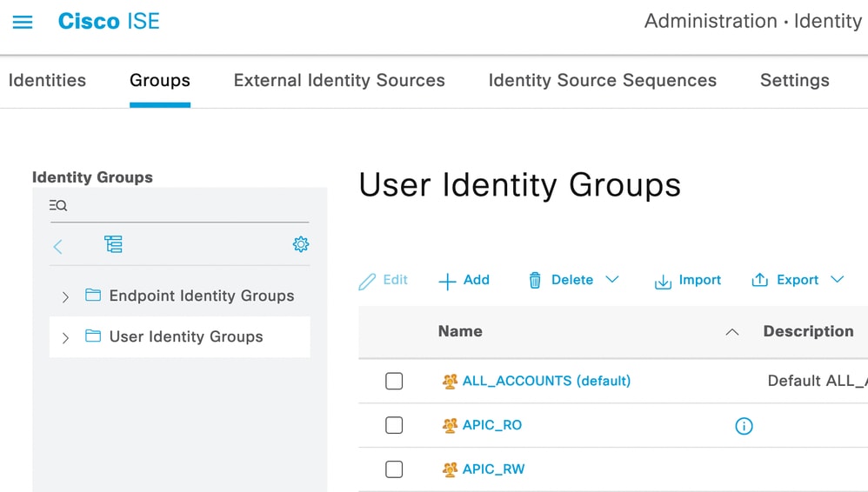Open the APIC_RW group link
Screen dimensions: 868x492
pyautogui.click(x=494, y=469)
